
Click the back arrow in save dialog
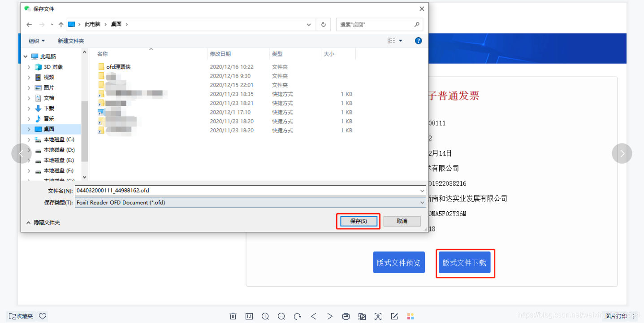click(x=29, y=25)
